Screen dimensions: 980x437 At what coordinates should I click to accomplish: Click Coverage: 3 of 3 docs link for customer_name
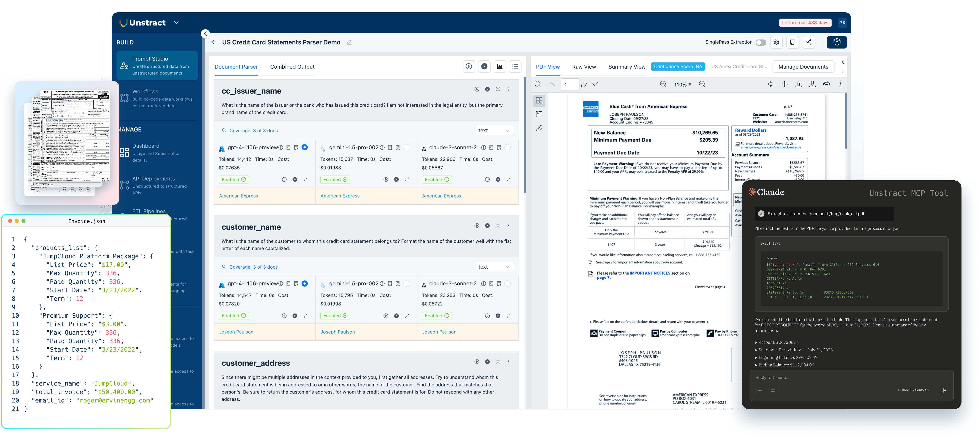(x=253, y=267)
